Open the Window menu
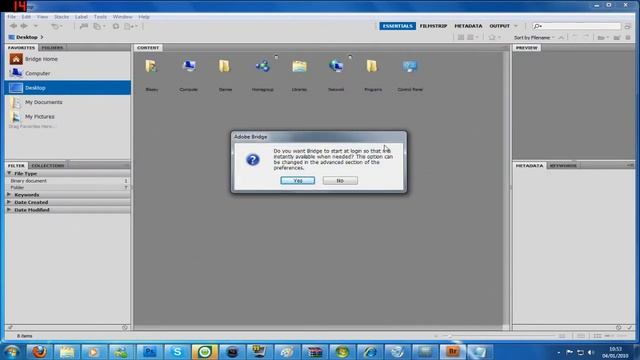640x360 pixels. (122, 17)
